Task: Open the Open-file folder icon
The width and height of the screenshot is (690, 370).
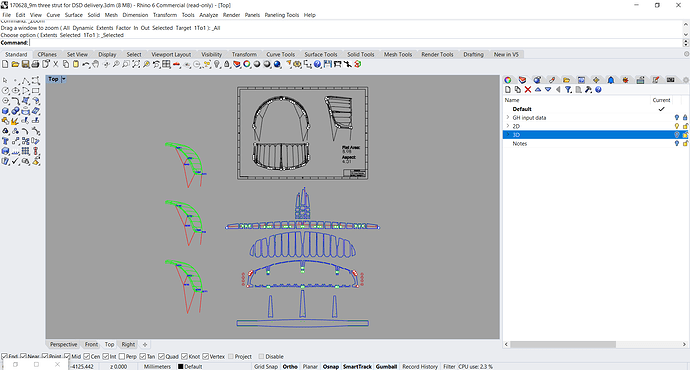Action: click(x=15, y=64)
